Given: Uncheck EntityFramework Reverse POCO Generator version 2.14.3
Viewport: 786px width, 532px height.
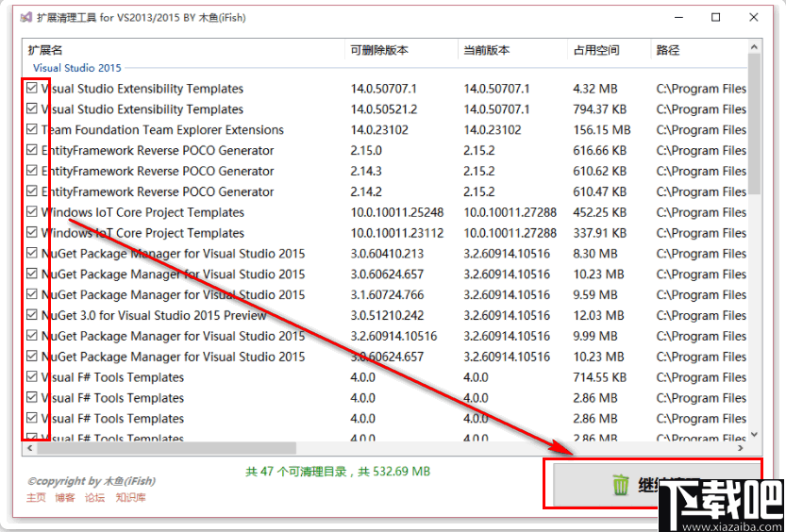Looking at the screenshot, I should [32, 171].
